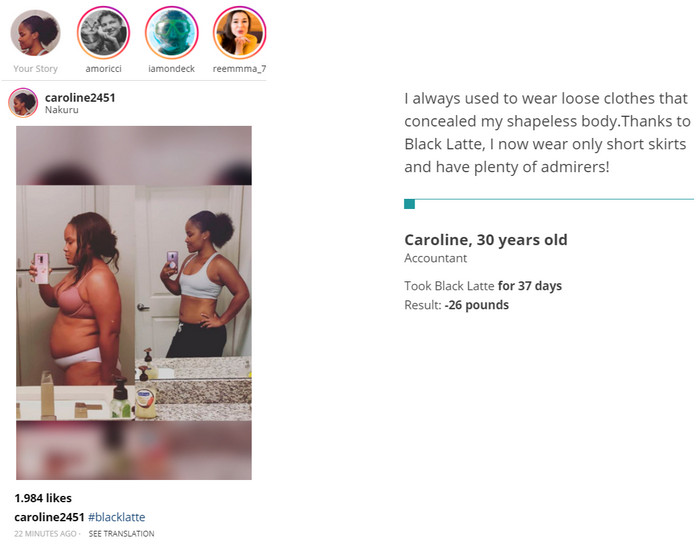The height and width of the screenshot is (550, 700).
Task: Click caroline2451 username in the caption
Action: 49,517
